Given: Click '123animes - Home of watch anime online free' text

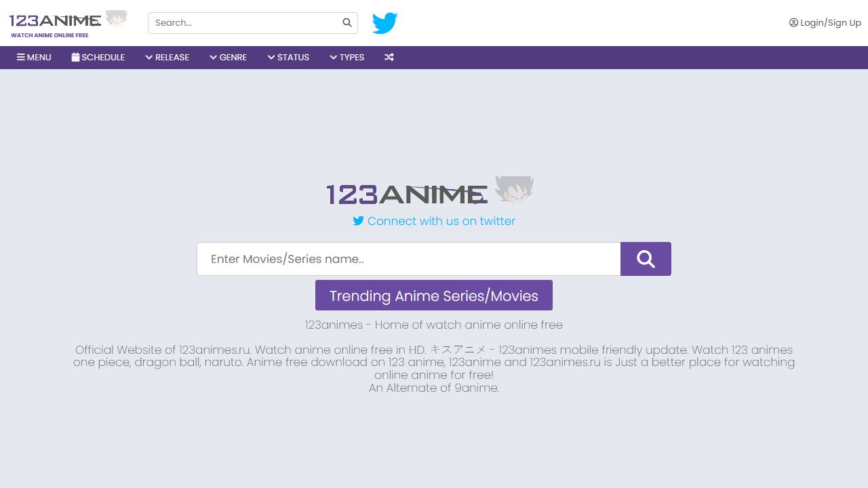Looking at the screenshot, I should (x=434, y=325).
